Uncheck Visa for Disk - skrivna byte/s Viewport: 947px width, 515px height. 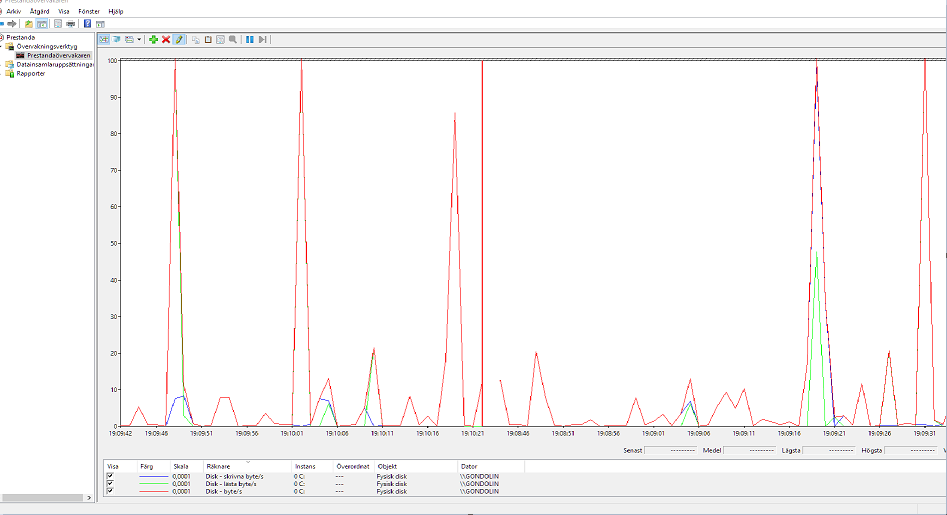tap(110, 476)
